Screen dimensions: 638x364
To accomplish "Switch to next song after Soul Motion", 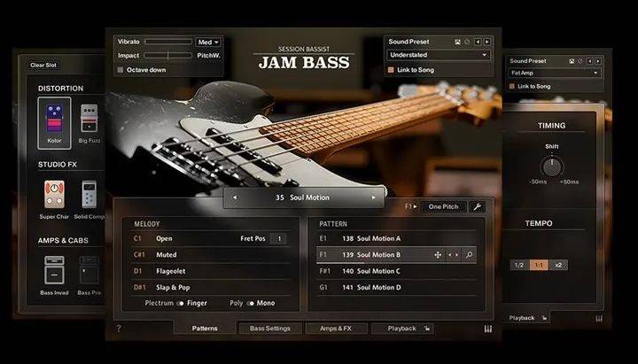I will click(373, 197).
